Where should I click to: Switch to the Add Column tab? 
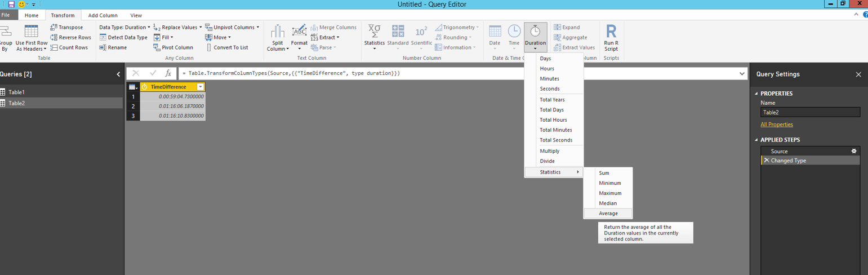click(x=103, y=15)
